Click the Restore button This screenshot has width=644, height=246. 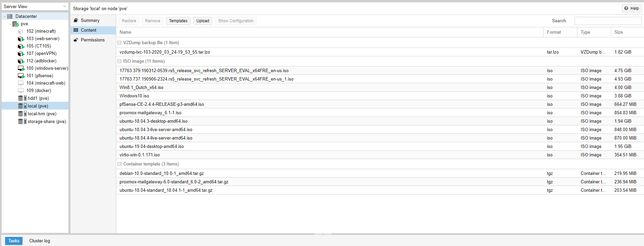129,21
